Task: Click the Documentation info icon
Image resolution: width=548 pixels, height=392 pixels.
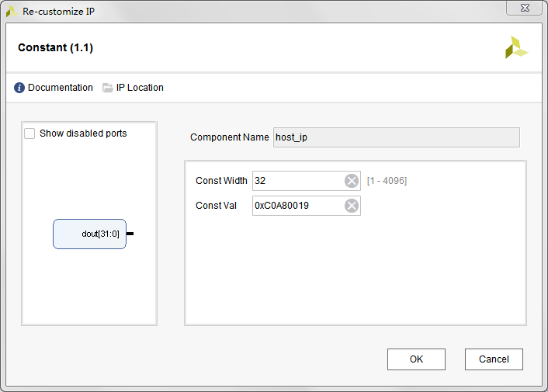Action: (19, 88)
